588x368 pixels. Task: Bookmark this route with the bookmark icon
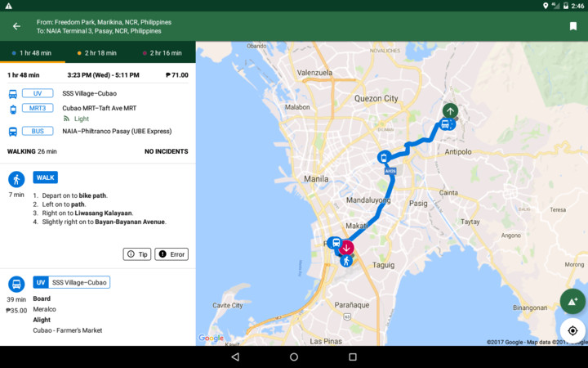tap(573, 26)
